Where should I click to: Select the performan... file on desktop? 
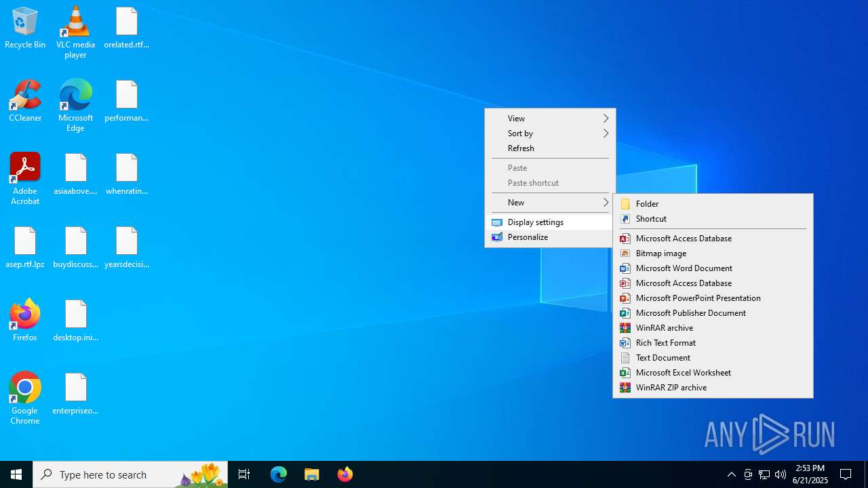[x=127, y=101]
